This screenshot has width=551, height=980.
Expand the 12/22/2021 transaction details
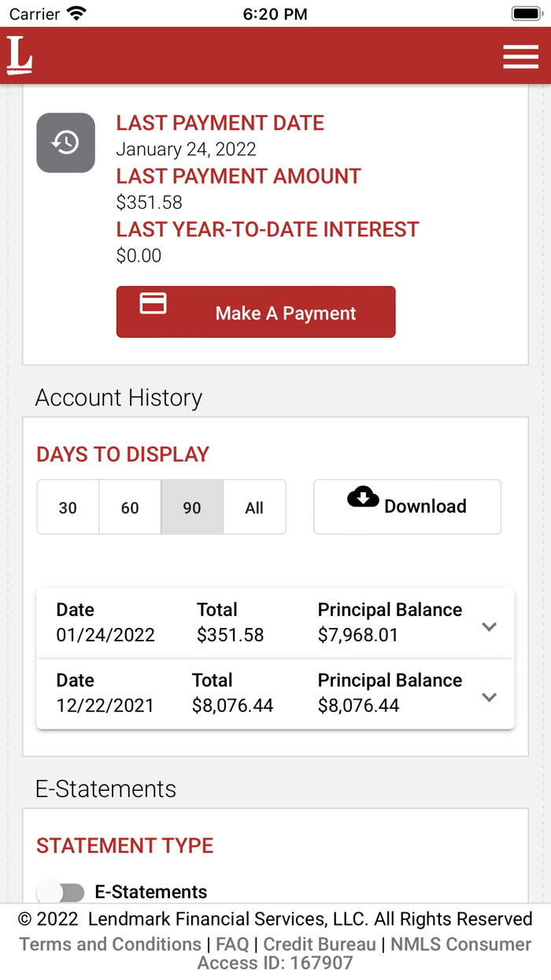[x=489, y=696]
